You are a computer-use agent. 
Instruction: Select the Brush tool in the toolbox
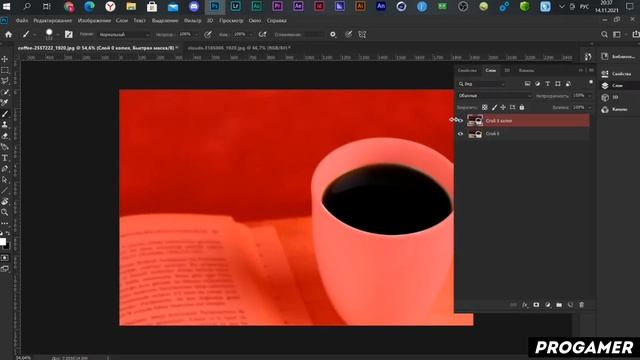[x=5, y=114]
